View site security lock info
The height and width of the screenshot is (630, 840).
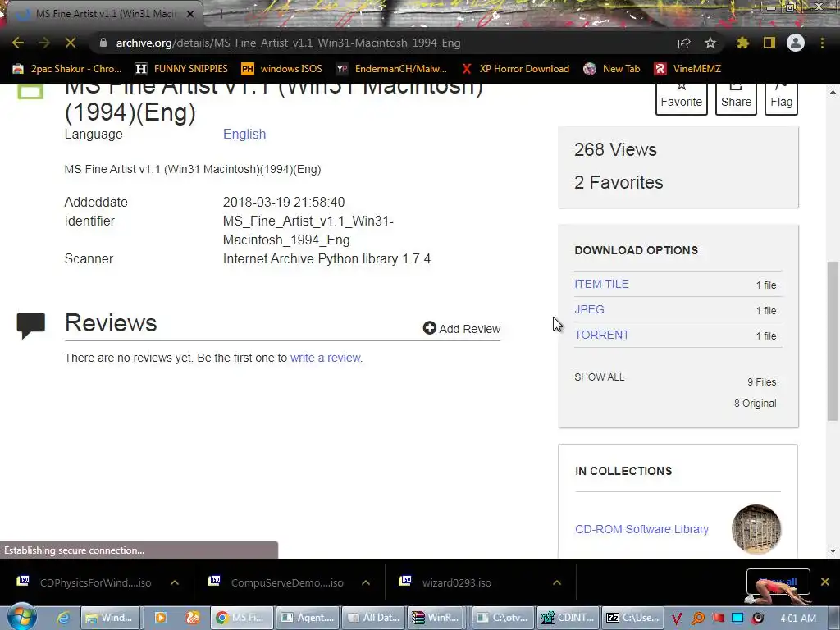pos(103,43)
